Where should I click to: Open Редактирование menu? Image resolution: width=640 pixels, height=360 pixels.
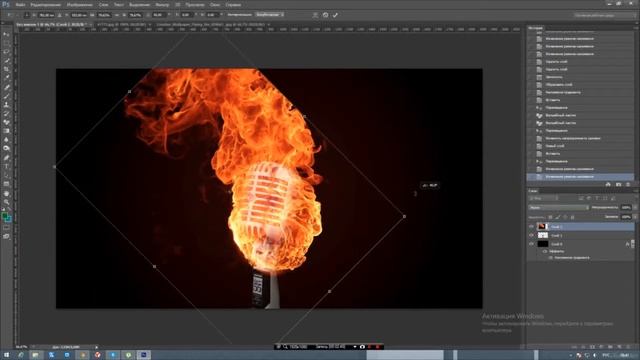point(46,5)
